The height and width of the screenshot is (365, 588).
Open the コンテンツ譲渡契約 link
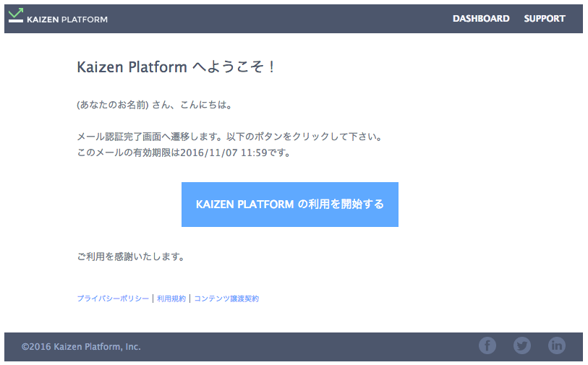[x=226, y=299]
